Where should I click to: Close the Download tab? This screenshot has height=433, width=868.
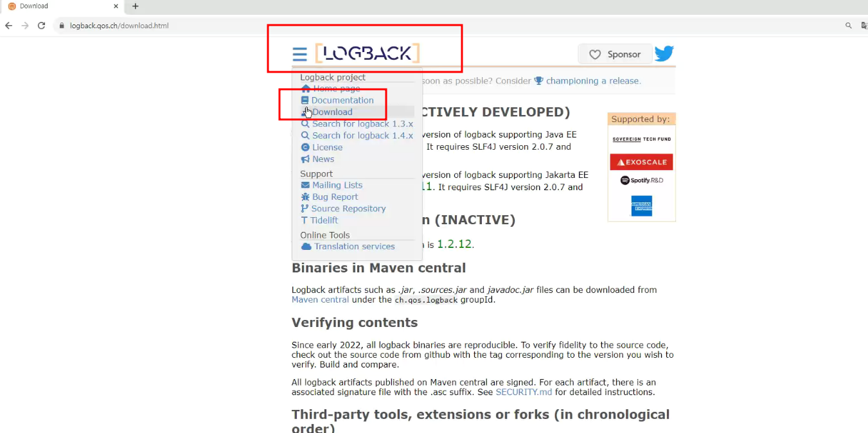coord(116,6)
